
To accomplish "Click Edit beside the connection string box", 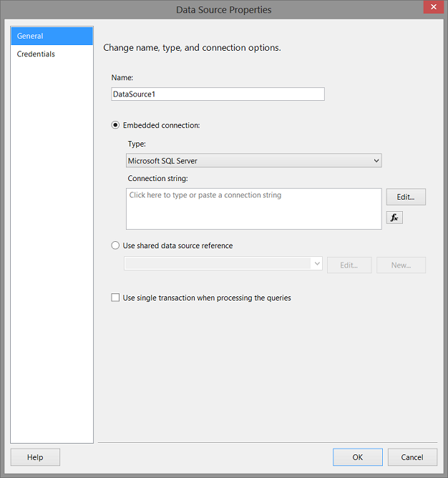I will click(406, 197).
